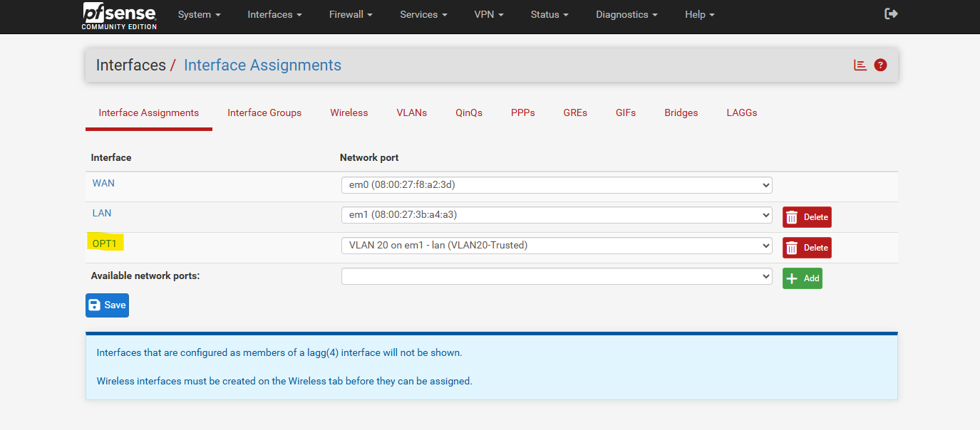Click the Available network ports label
Viewport: 980px width, 430px height.
145,276
